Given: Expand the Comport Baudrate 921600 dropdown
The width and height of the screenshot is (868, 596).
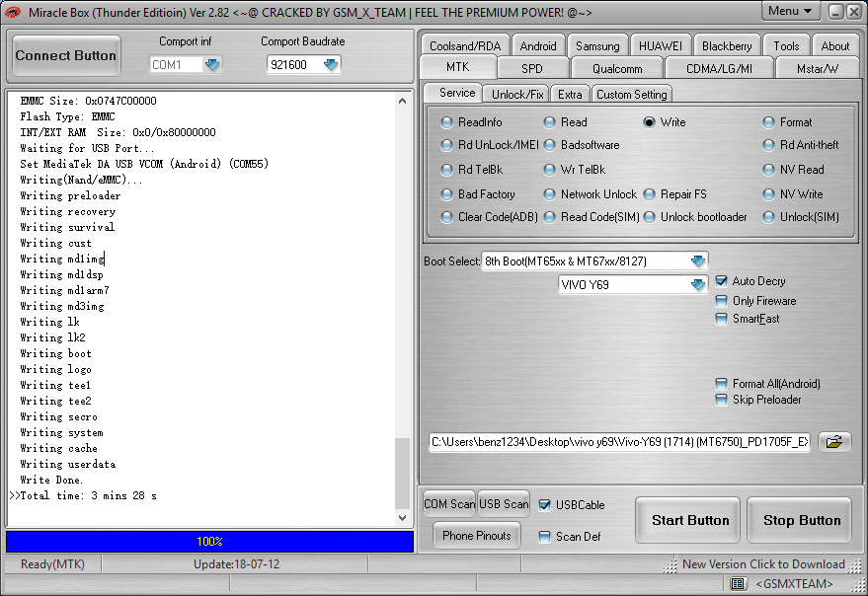Looking at the screenshot, I should [331, 65].
